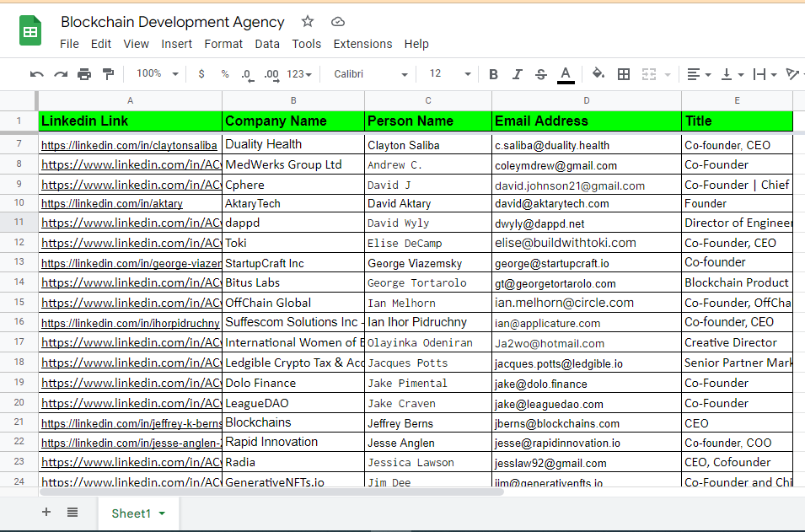Star the Blockchain Development Agency document
This screenshot has width=805, height=532.
[x=308, y=22]
